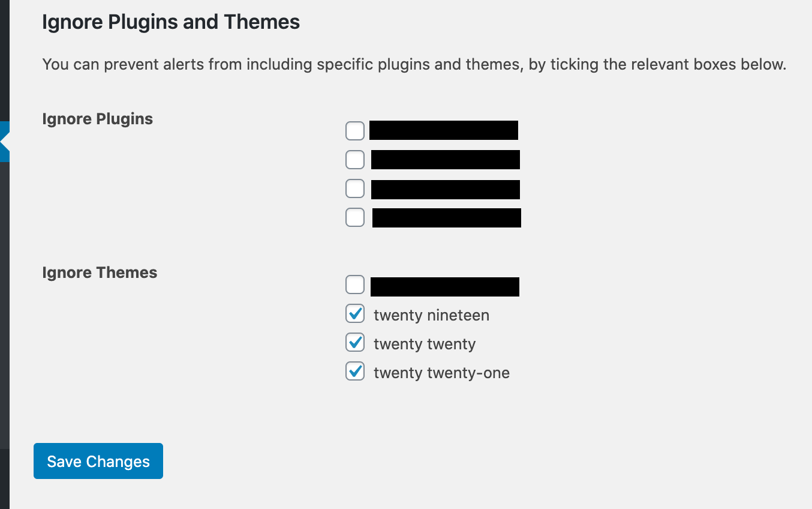812x509 pixels.
Task: Click the redacted label of the first theme
Action: click(x=444, y=287)
